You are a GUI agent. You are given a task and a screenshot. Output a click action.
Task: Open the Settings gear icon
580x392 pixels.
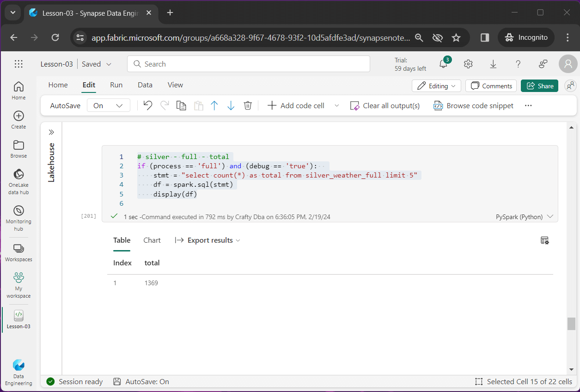(468, 64)
